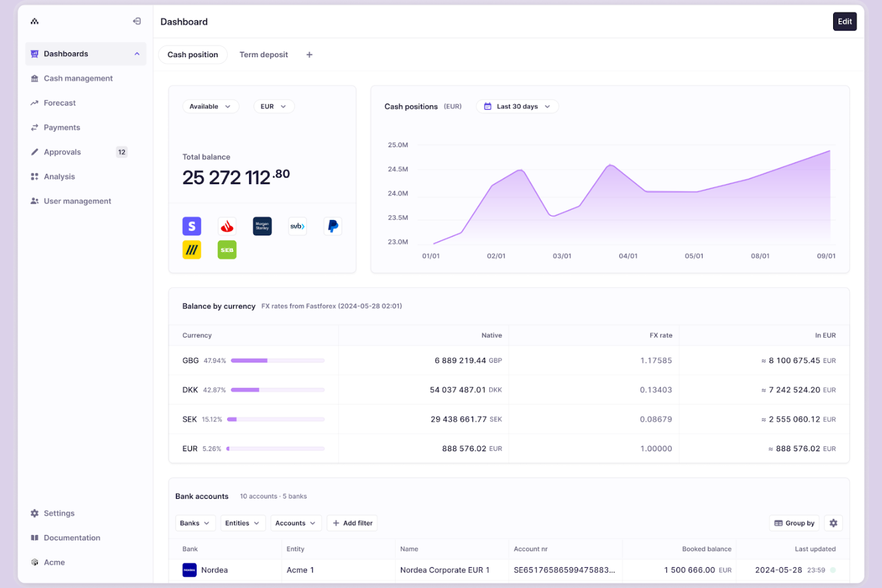Click the Stripe bank icon
Viewport: 882px width, 588px height.
[191, 226]
